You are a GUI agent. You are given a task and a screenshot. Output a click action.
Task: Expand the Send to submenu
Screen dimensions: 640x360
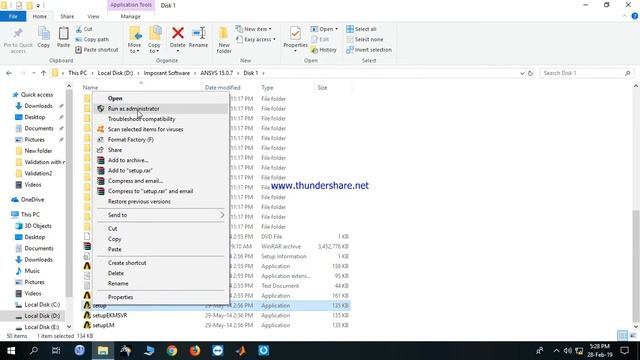(x=161, y=215)
